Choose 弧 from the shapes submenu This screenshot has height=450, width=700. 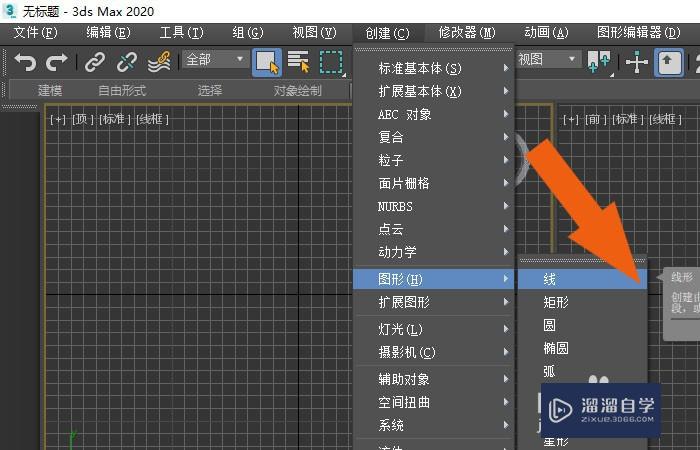click(582, 371)
